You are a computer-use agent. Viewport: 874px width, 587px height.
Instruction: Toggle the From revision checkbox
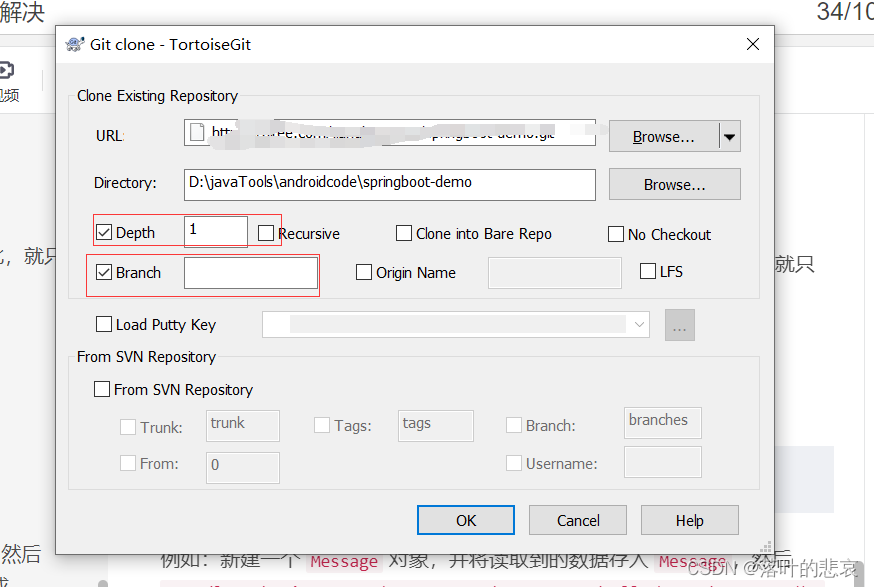click(x=128, y=463)
